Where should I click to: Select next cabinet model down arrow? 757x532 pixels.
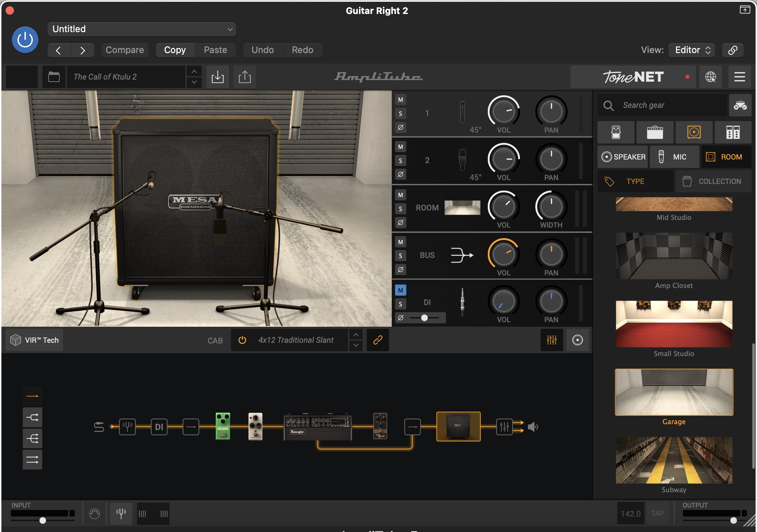tap(356, 345)
